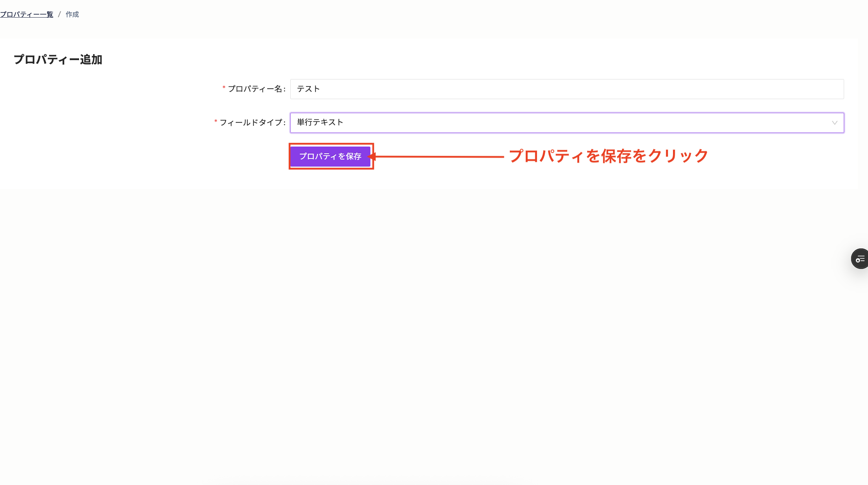The width and height of the screenshot is (868, 485).
Task: Click the red asterisk beside プロパティー名
Action: 223,89
